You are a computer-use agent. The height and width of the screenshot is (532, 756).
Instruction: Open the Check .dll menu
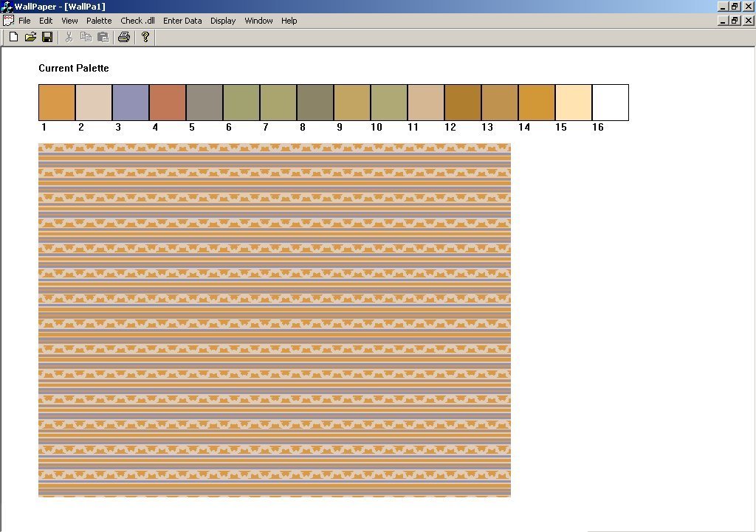[137, 21]
